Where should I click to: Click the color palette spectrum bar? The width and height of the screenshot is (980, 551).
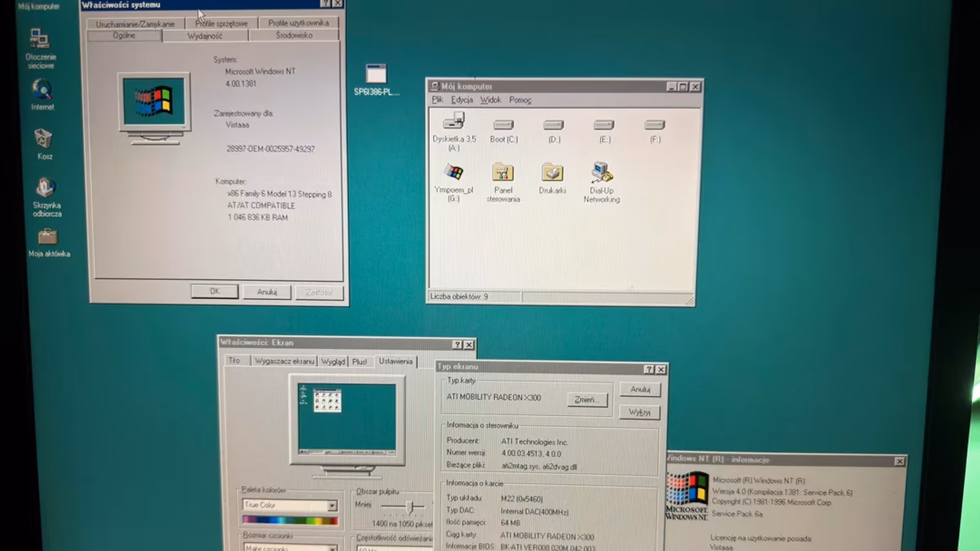[290, 520]
